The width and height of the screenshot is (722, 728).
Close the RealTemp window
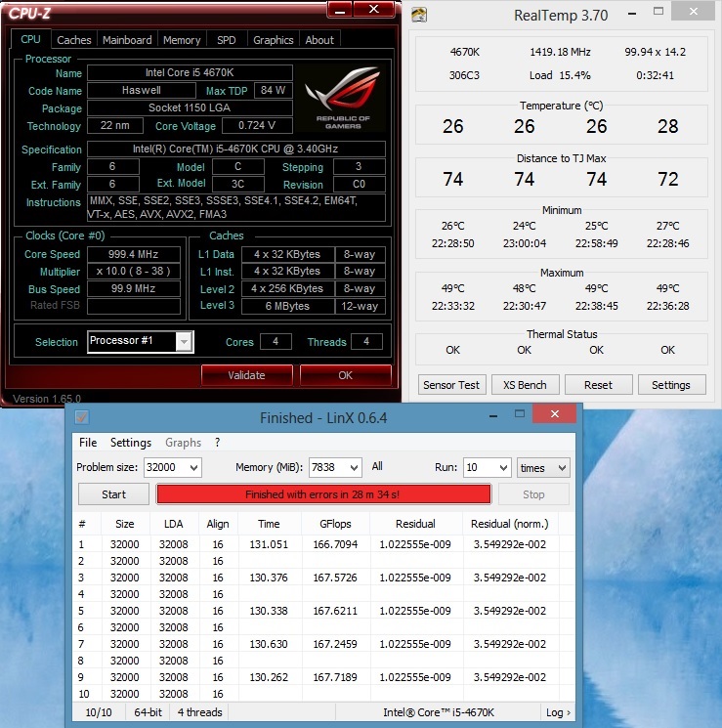click(x=694, y=12)
